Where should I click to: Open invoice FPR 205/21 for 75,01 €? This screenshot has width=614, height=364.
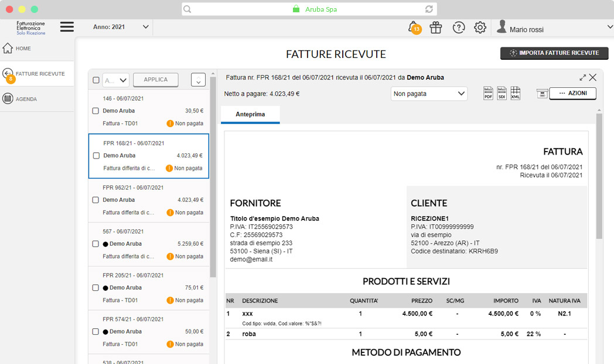point(149,288)
